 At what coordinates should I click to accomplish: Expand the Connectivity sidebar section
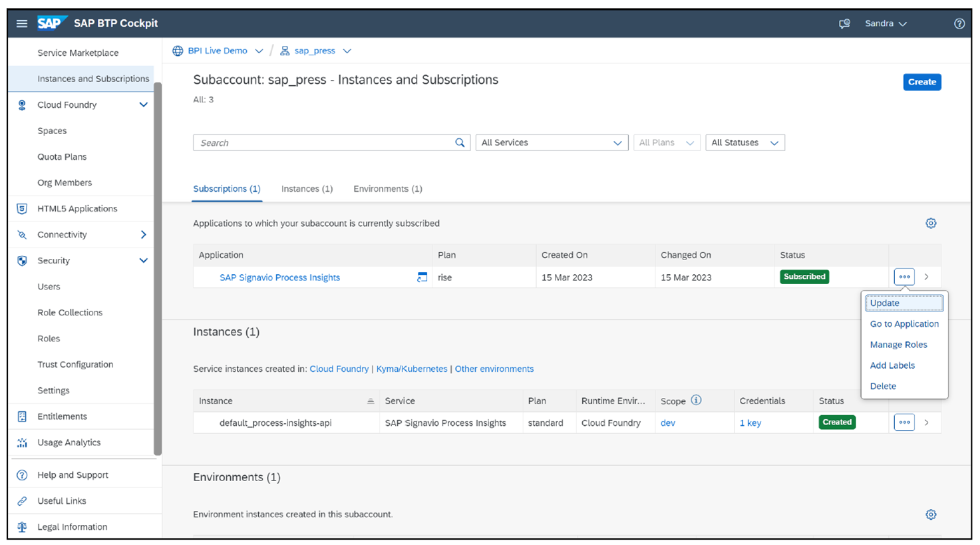click(143, 235)
